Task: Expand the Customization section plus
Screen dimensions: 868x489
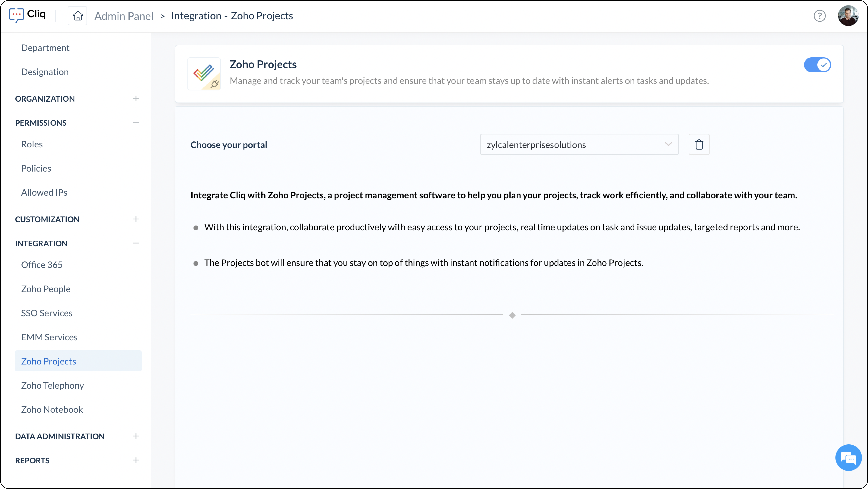Action: [x=136, y=219]
